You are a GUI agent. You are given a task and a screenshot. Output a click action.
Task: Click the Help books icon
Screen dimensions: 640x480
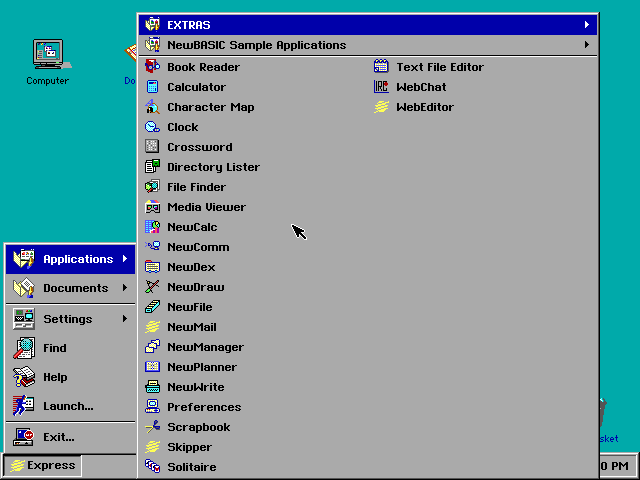(24, 377)
